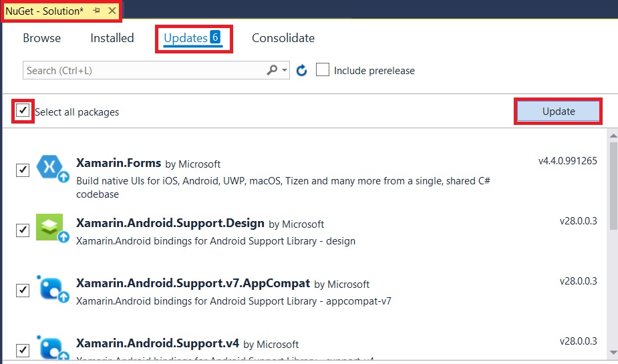Select the Xamarin.Forms package title

pyautogui.click(x=119, y=163)
